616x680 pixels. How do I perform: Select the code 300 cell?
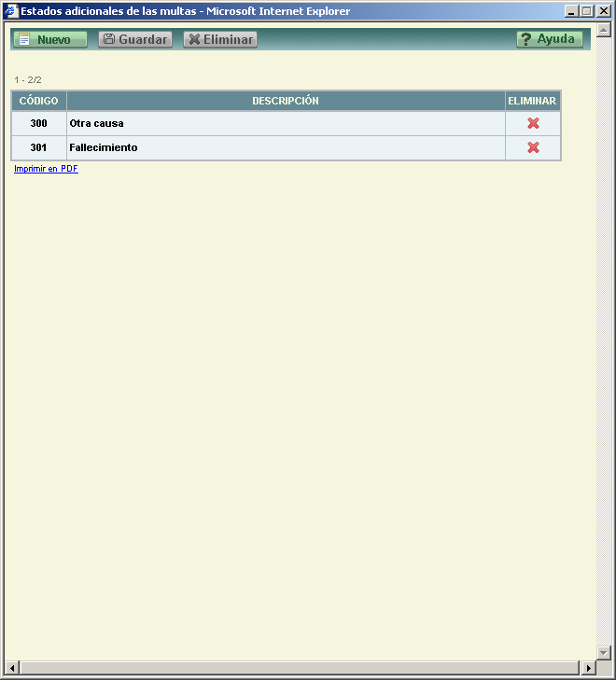point(39,123)
